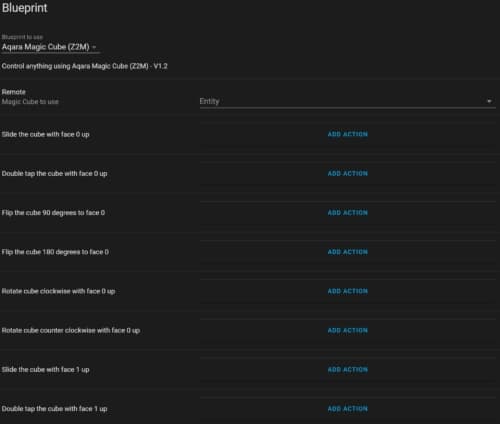Click the 'Double tap the cube with face 0 up' label
This screenshot has height=424, width=500.
point(54,174)
